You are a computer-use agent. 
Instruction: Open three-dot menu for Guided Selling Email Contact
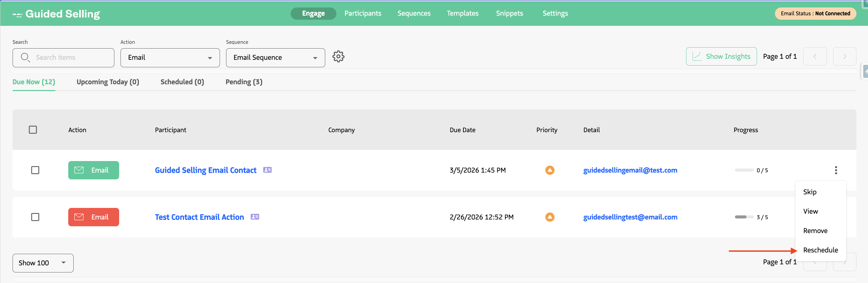pos(836,170)
